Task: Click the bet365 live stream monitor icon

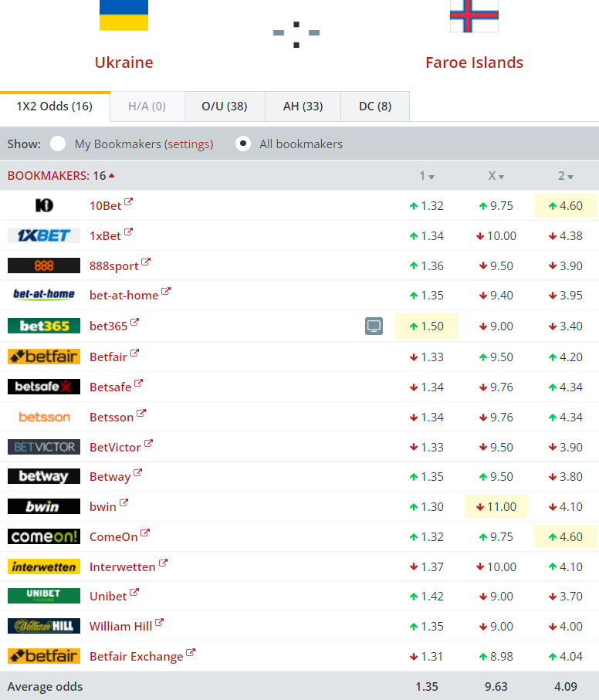Action: point(374,326)
